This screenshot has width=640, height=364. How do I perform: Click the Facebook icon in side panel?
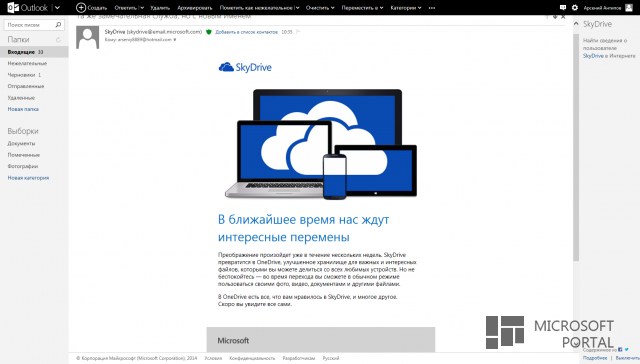pos(620,349)
